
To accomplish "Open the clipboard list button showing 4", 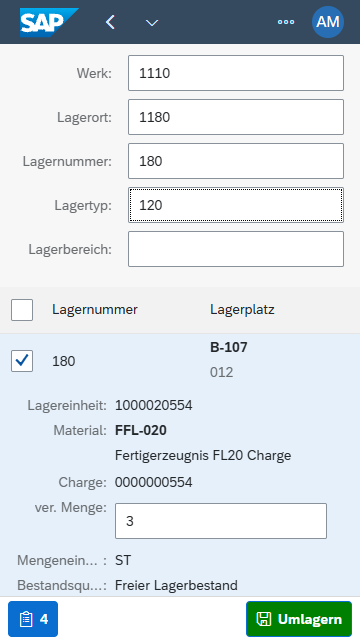I will [x=33, y=619].
